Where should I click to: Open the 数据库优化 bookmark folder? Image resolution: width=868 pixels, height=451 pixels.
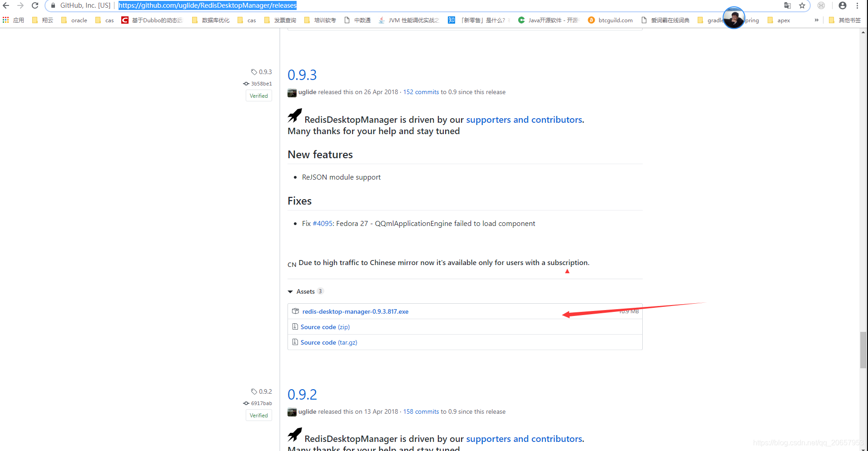[211, 20]
